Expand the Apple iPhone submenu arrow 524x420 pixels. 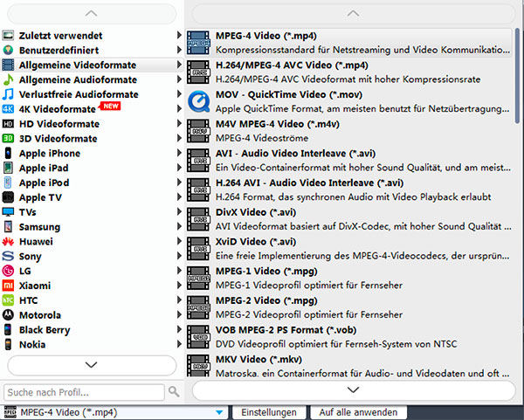[x=179, y=153]
